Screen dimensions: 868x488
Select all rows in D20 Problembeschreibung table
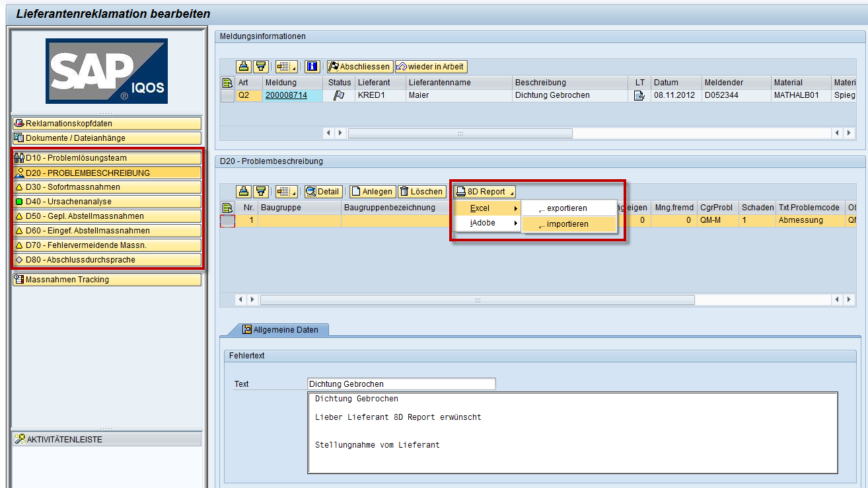[227, 208]
